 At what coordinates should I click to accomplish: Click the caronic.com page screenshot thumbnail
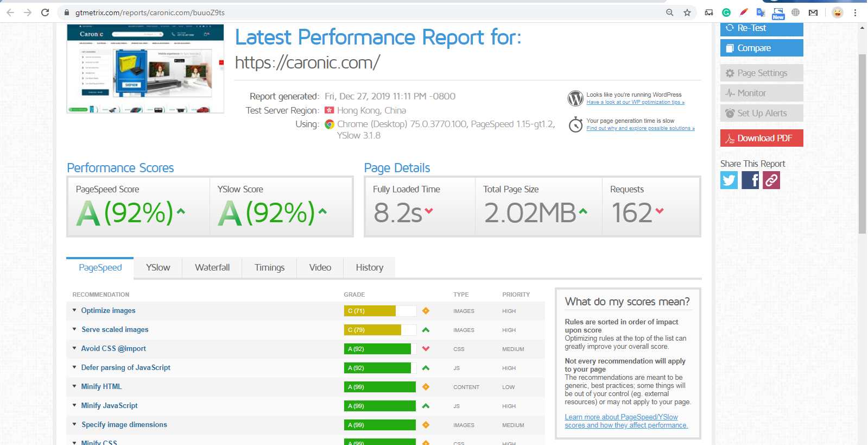click(145, 68)
